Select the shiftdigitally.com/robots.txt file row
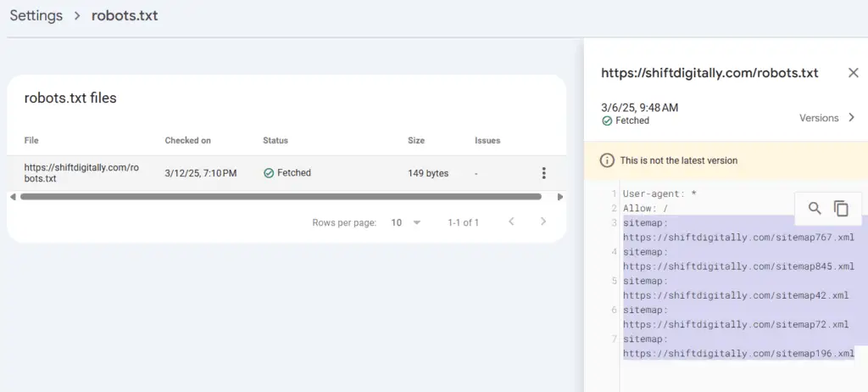Image resolution: width=868 pixels, height=392 pixels. click(287, 173)
